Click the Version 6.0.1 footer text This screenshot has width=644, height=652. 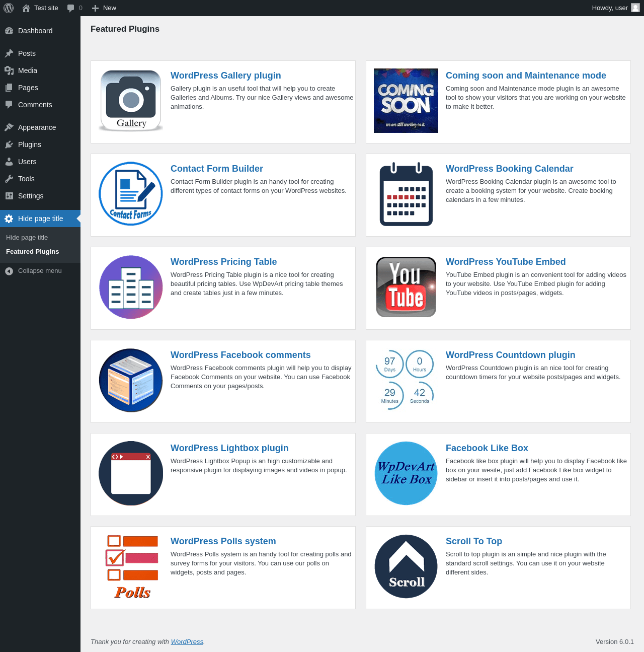coord(615,642)
